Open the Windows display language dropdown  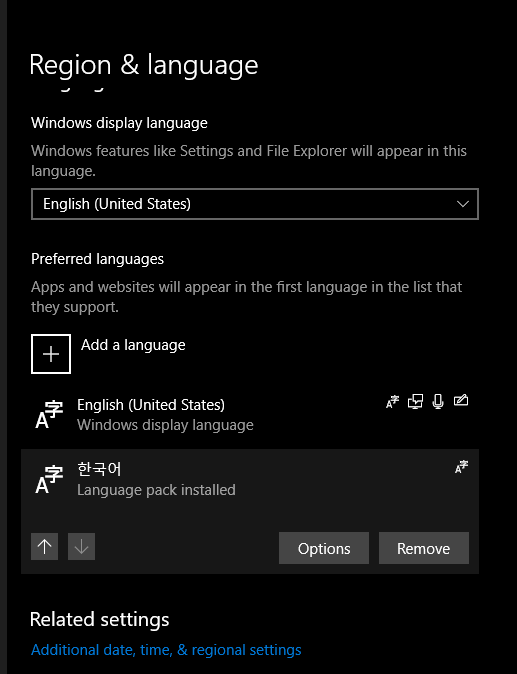tap(254, 204)
